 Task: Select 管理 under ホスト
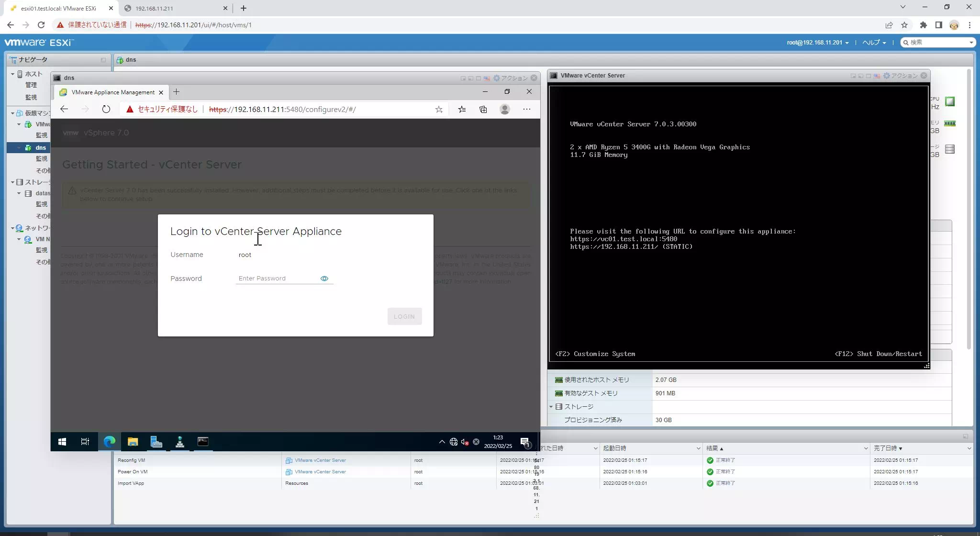31,85
